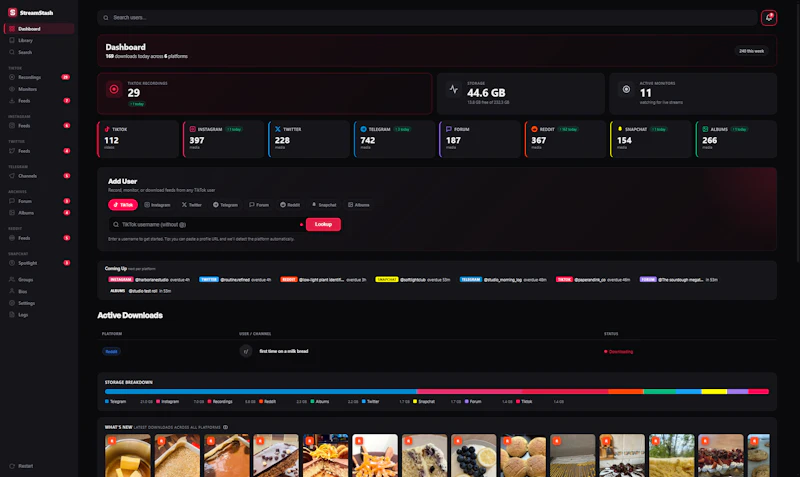Viewport: 800px width, 477px height.
Task: Click the Albums icon on the 266 card
Action: click(x=705, y=129)
